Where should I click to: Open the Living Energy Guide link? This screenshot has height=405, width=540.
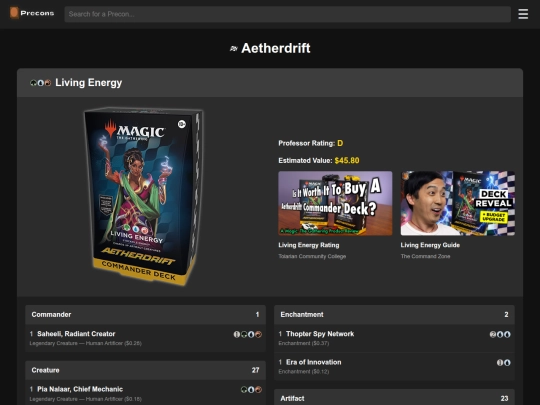pos(430,245)
